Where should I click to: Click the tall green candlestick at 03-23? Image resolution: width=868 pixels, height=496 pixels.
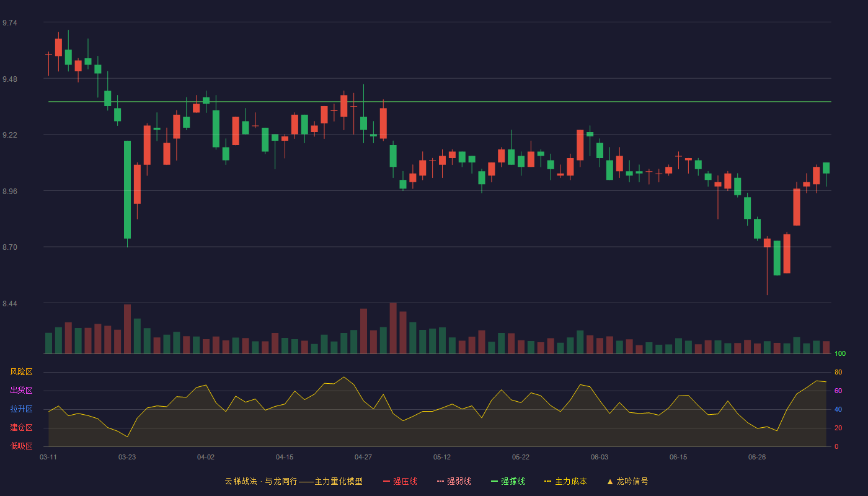[x=127, y=190]
